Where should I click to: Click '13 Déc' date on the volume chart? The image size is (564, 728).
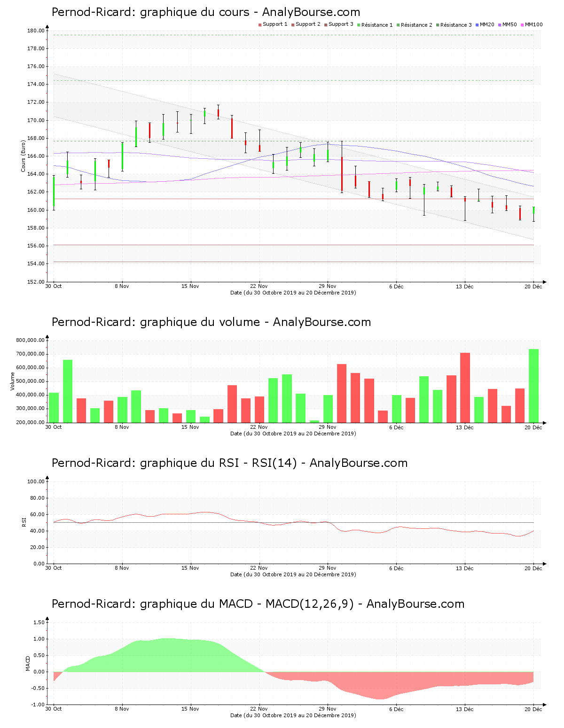(465, 427)
